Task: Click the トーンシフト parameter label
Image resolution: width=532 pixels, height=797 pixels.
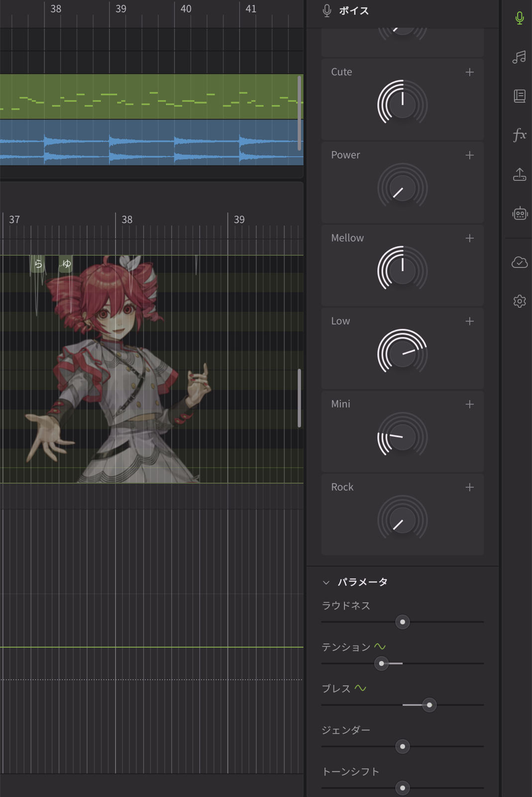Action: click(x=350, y=772)
